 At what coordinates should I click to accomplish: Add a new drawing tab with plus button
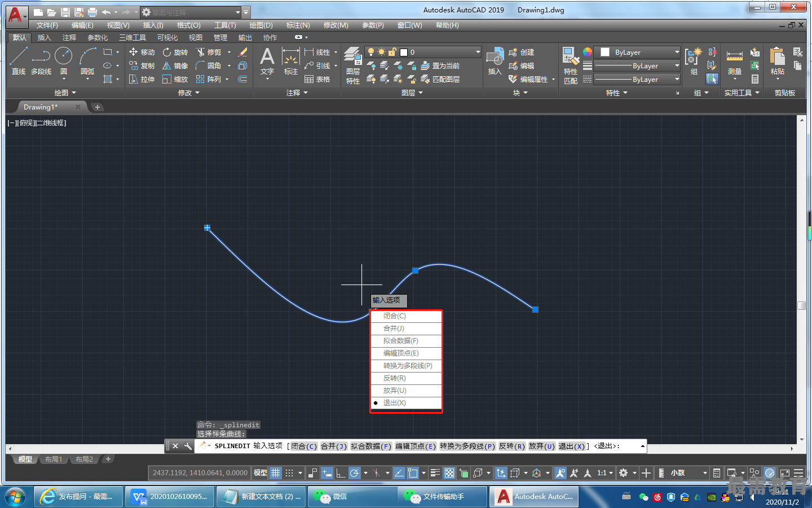coord(98,107)
